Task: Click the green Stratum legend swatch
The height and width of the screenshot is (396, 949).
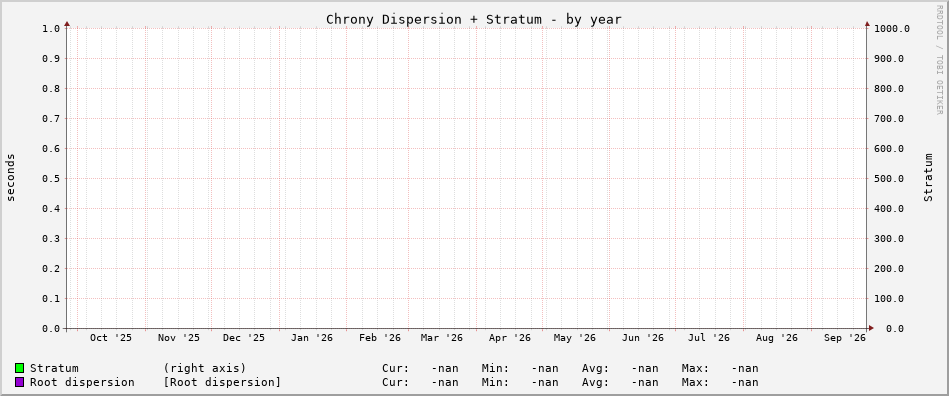Action: click(x=19, y=368)
